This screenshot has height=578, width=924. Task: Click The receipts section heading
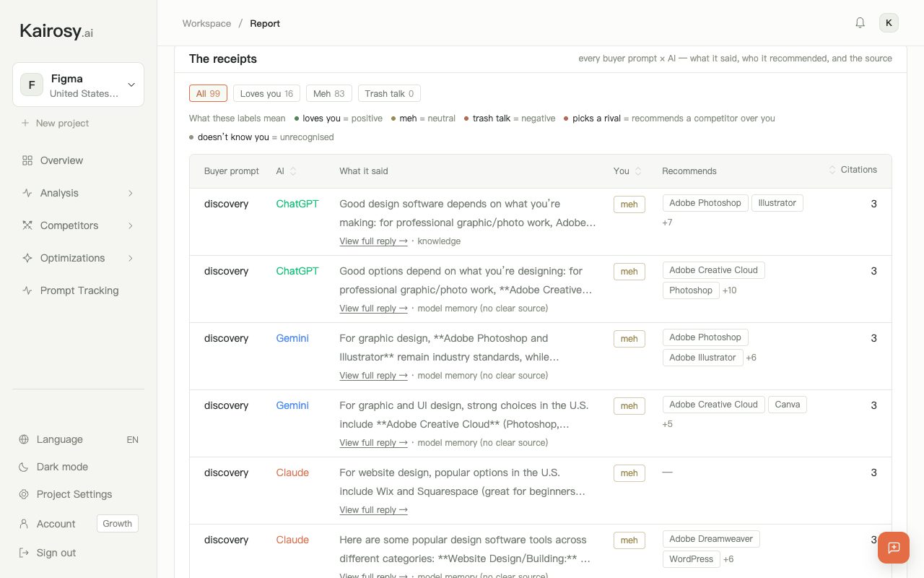[223, 59]
